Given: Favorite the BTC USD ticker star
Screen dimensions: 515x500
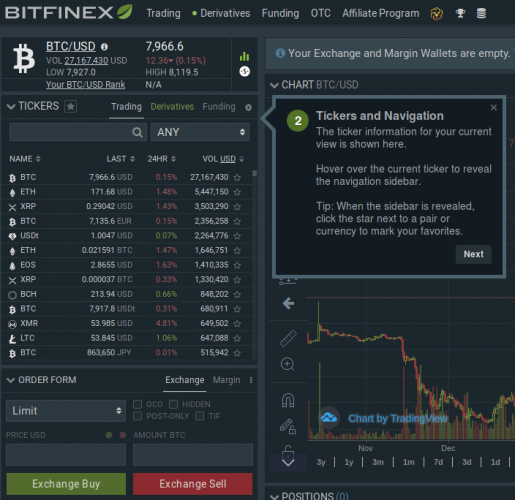Looking at the screenshot, I should coord(237,177).
